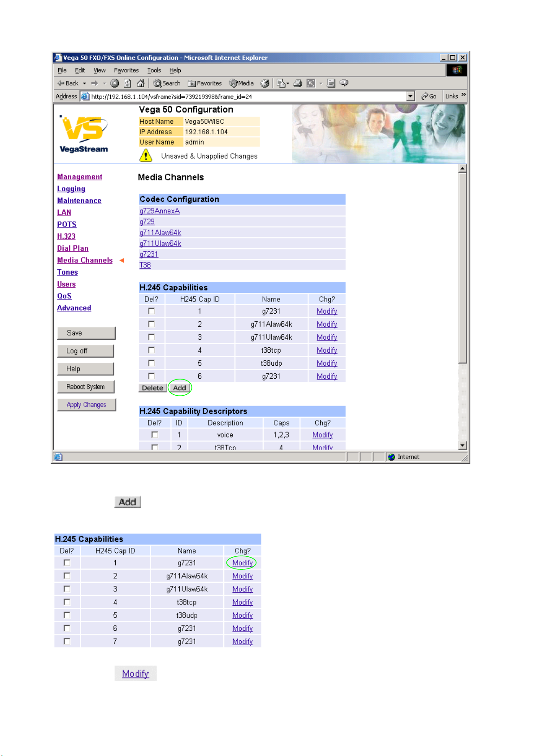Click the page scrollbar up arrow

(x=463, y=169)
